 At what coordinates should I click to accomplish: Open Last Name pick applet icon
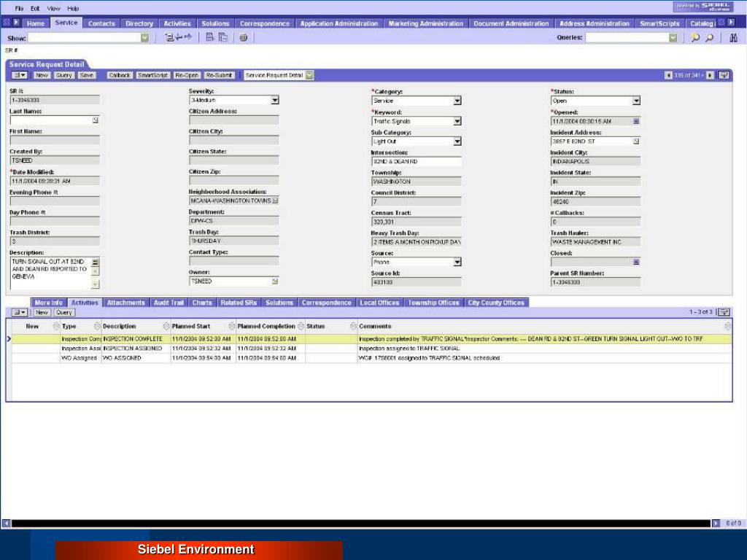click(96, 120)
